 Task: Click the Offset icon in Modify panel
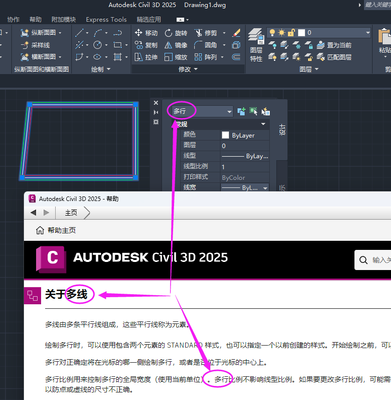(x=236, y=57)
